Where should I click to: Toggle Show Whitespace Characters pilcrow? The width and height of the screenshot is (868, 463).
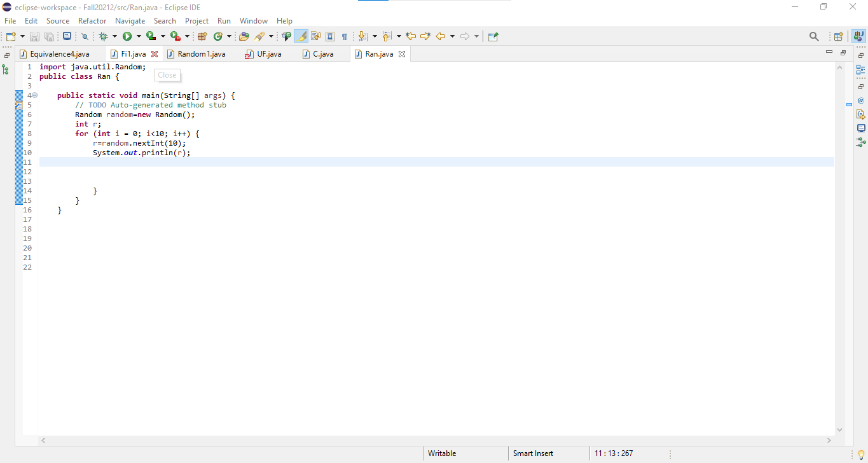(x=345, y=36)
